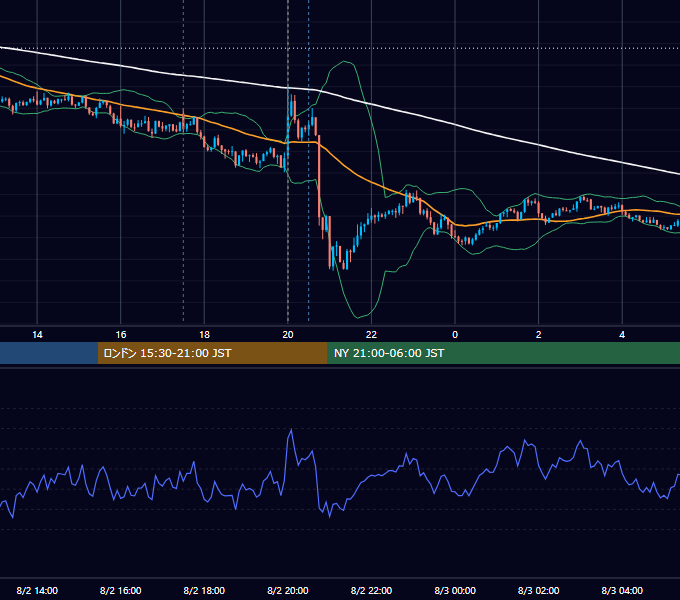Click the NY 21:00-06:00 JST session bar
Viewport: 680px width, 600px height.
(503, 353)
